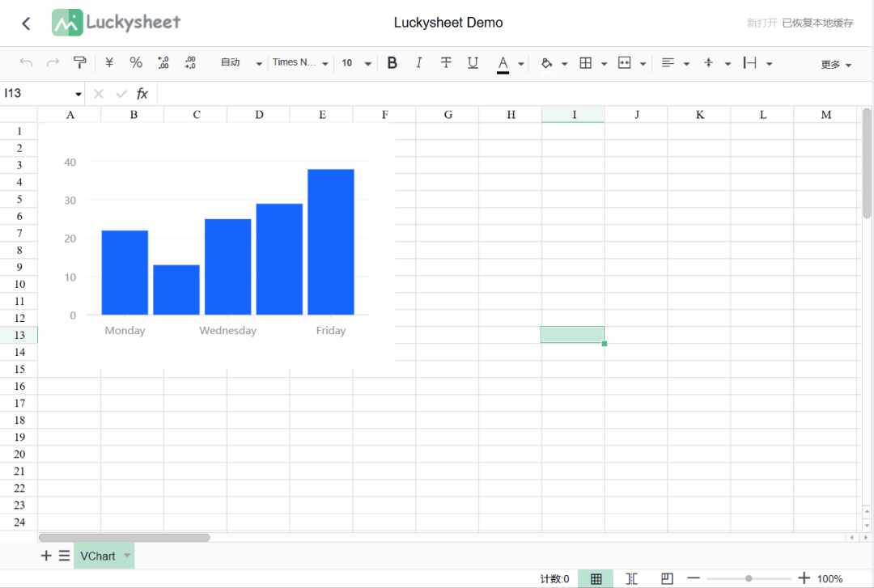
Task: Open the border style dropdown arrow
Action: pos(604,64)
